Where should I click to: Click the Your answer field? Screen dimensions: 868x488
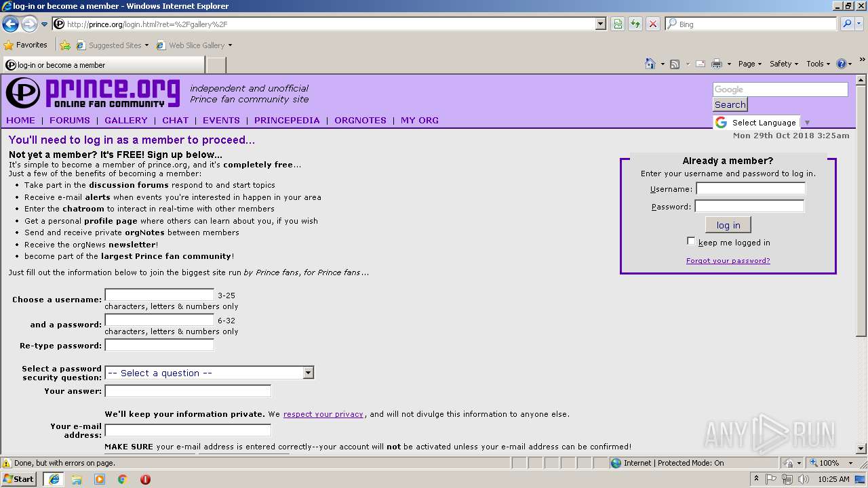point(188,391)
